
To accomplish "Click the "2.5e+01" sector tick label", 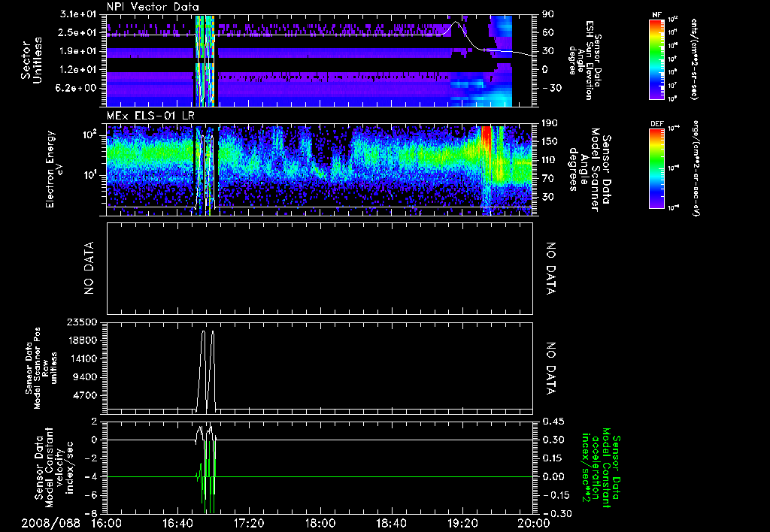I will click(x=78, y=32).
